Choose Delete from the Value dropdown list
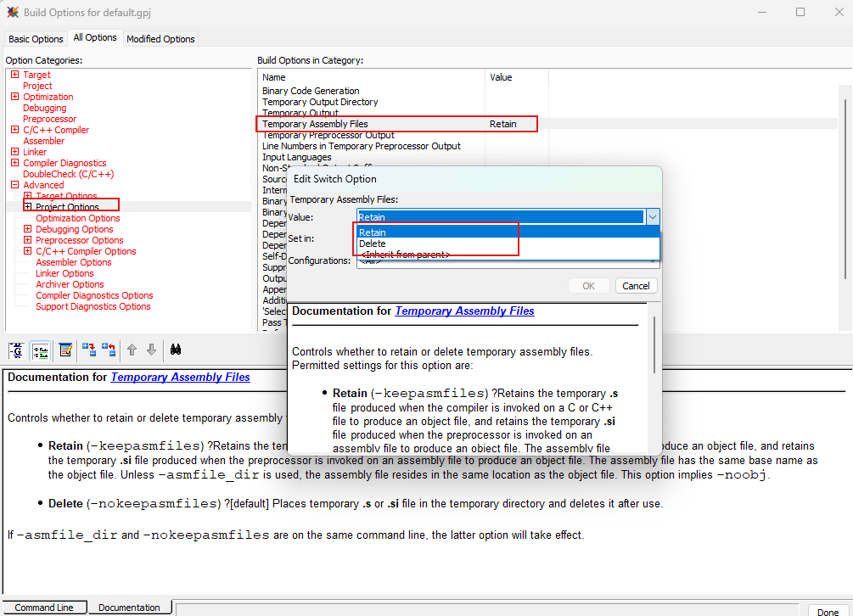Screen dimensions: 853x616 tap(373, 244)
